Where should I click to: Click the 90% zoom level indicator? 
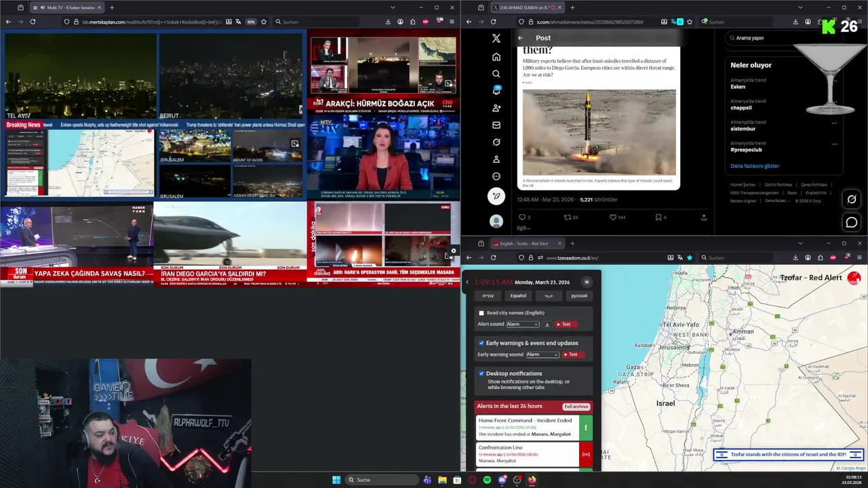[x=250, y=22]
